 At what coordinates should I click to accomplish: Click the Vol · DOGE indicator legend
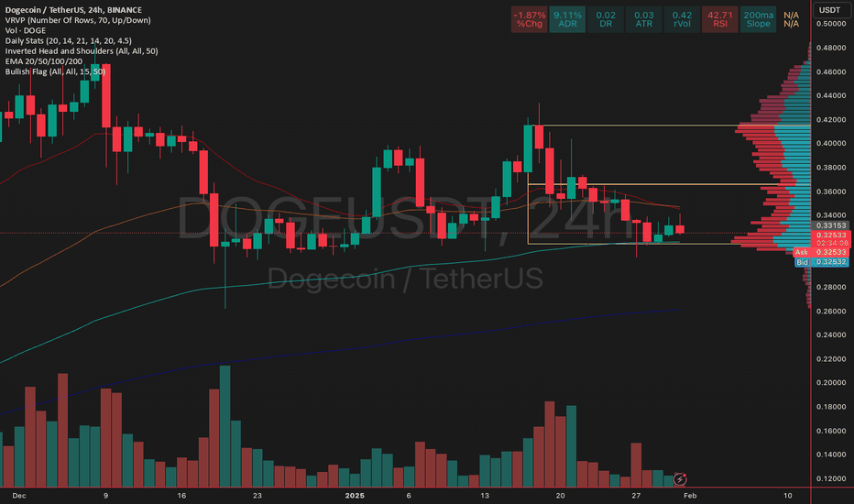click(26, 30)
